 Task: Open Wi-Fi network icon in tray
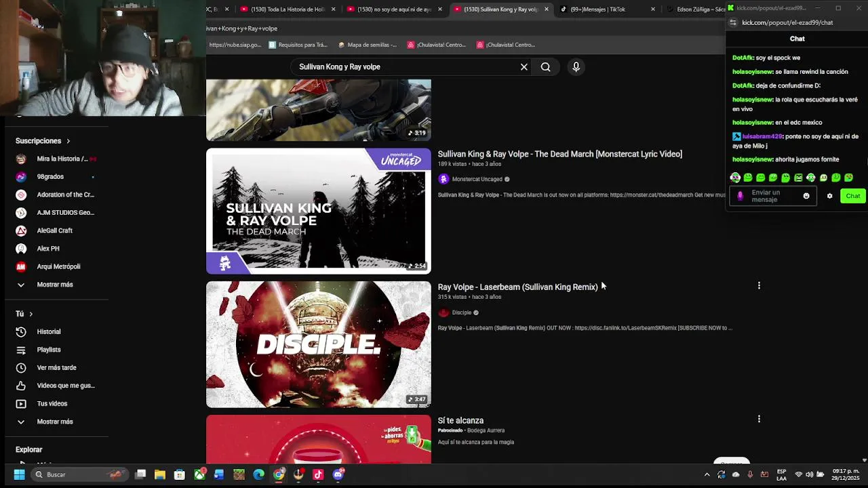coord(799,474)
